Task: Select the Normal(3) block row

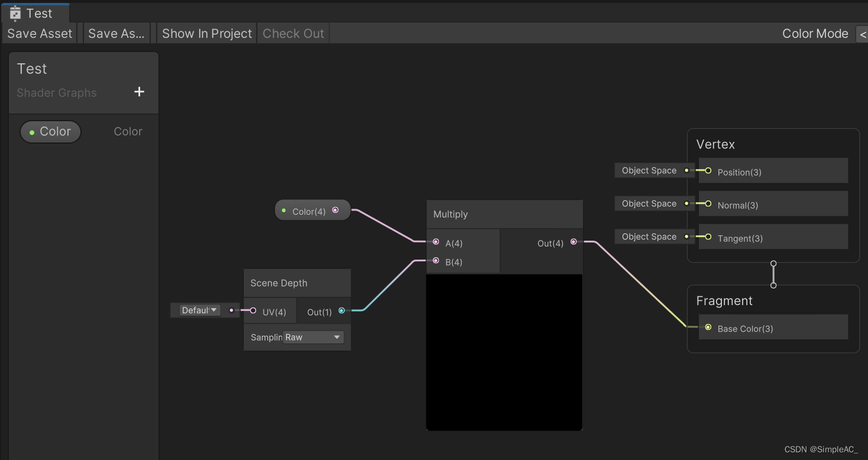Action: click(773, 204)
